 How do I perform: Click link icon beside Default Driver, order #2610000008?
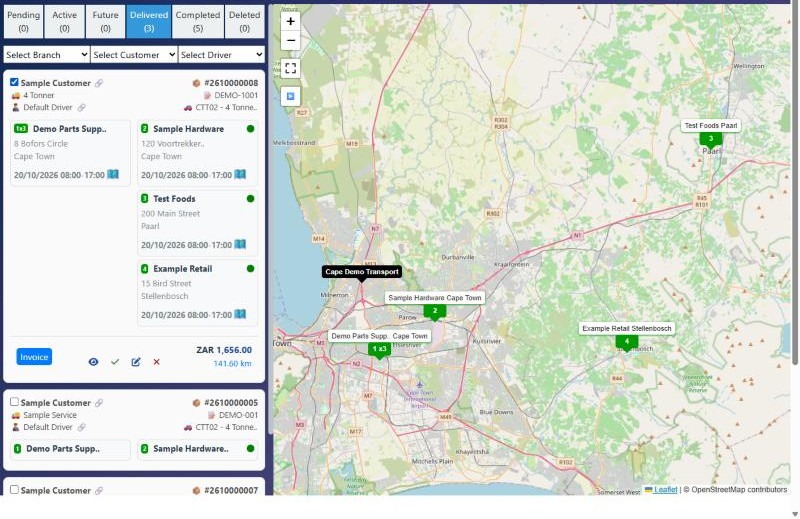pos(82,108)
